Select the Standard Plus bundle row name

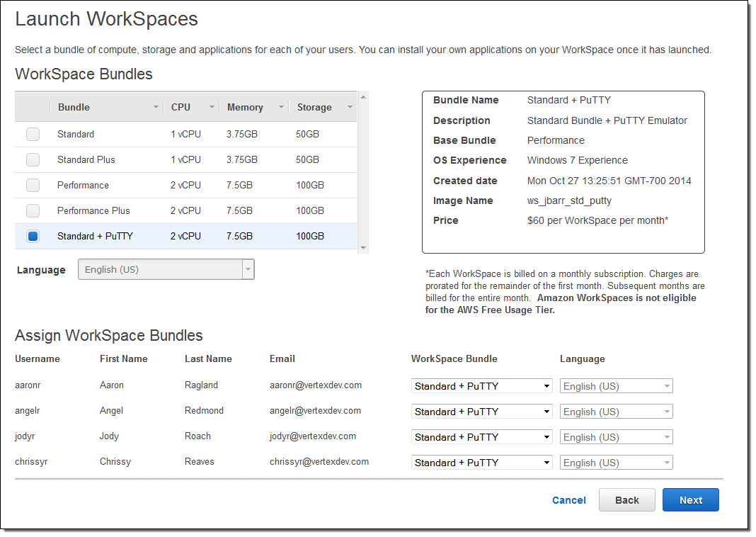(x=86, y=159)
